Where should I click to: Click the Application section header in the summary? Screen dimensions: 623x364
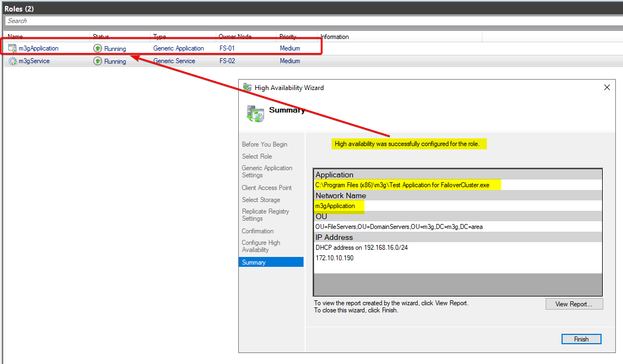coord(458,175)
